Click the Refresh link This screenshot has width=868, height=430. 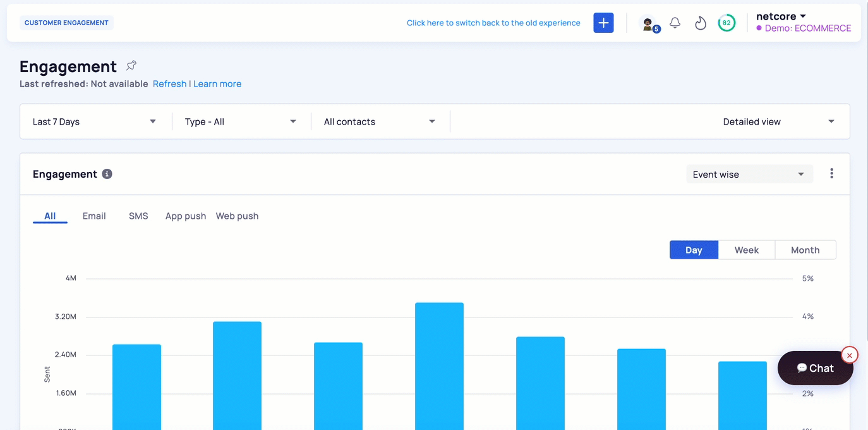(169, 83)
